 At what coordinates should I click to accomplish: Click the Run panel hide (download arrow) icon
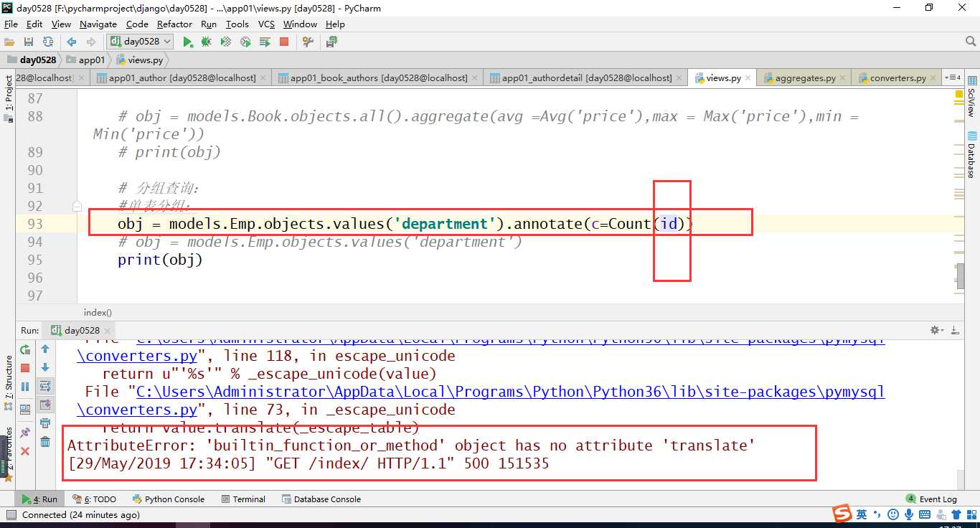coord(955,330)
